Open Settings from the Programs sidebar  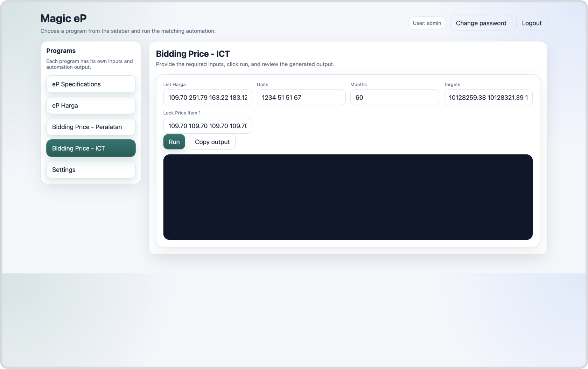(x=91, y=169)
